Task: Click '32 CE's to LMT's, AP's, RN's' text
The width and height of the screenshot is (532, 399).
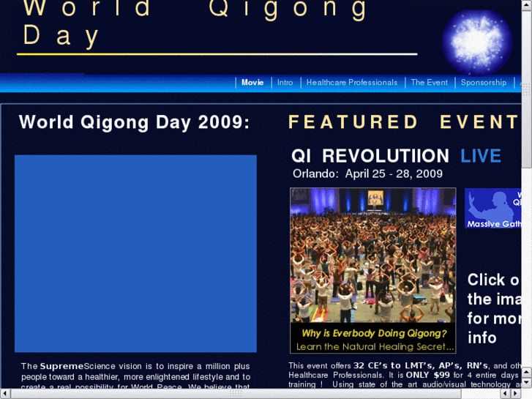Action: click(421, 366)
